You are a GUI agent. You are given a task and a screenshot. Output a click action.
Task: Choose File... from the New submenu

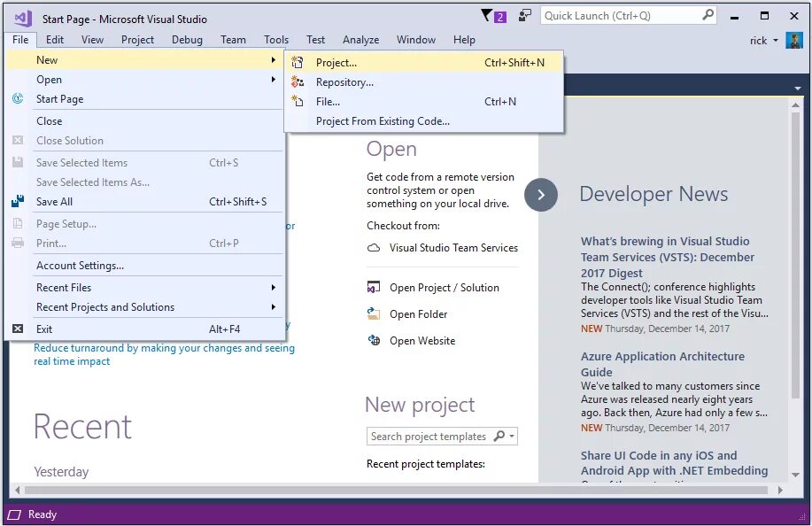[423, 102]
